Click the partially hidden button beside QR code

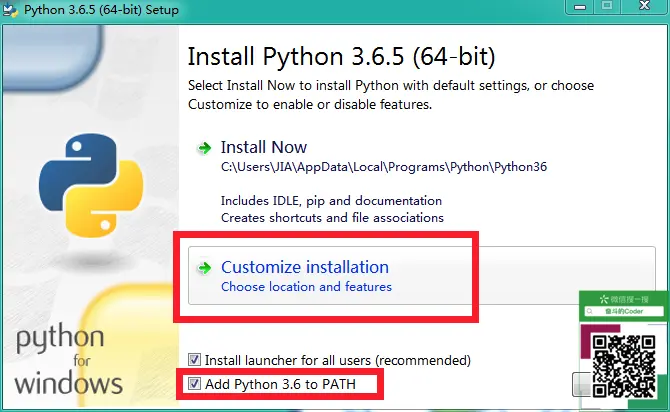pos(578,383)
